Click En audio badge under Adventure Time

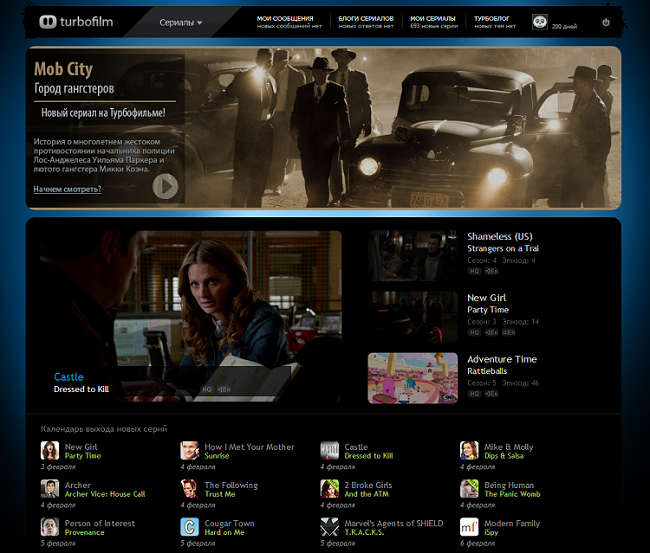coord(491,394)
